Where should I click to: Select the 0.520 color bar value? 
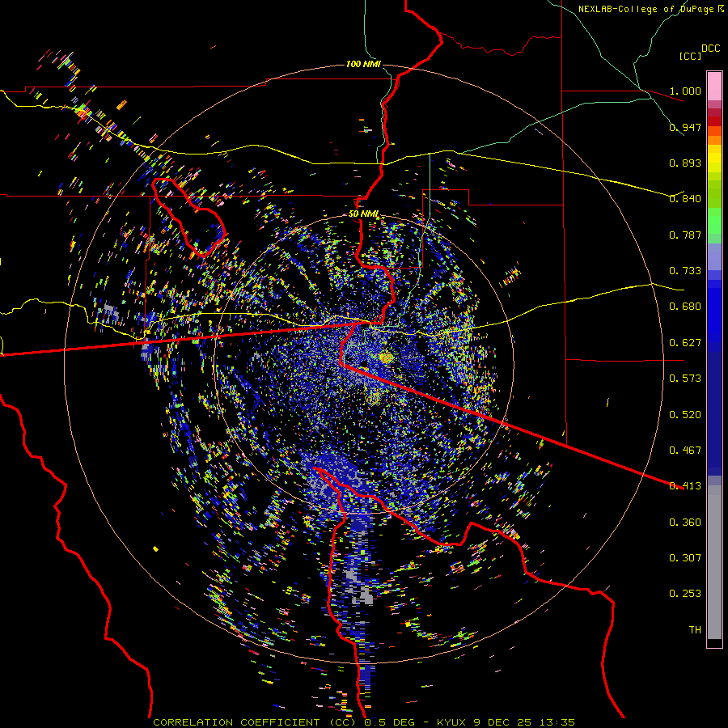(x=685, y=415)
